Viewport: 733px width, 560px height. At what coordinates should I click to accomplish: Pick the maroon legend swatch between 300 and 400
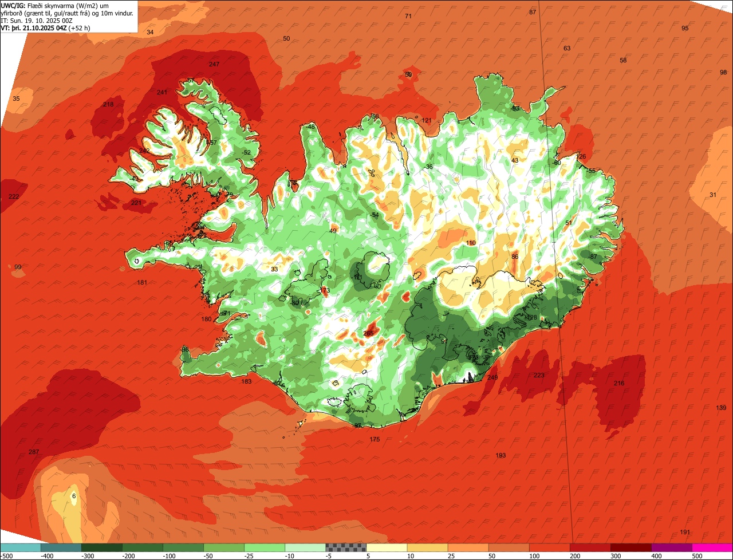click(631, 547)
